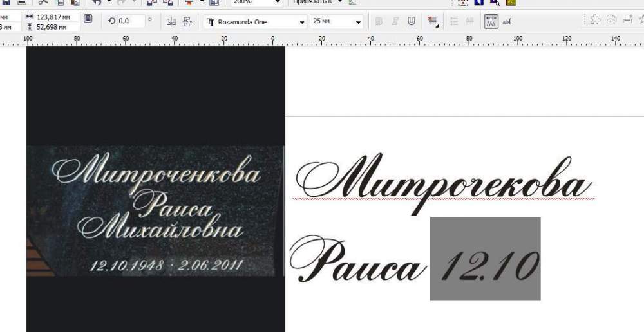
Task: Click the highlighted 12.10 text
Action: pyautogui.click(x=485, y=259)
